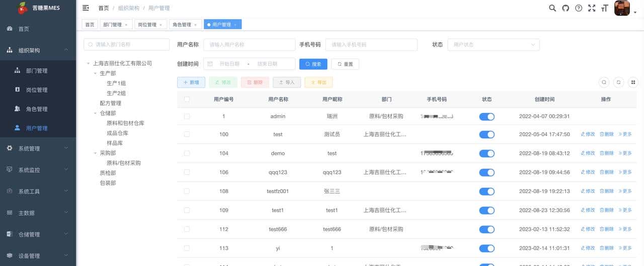Viewport: 644px width, 266px height.
Task: Click the 系统工具 toolbox icon
Action: [x=10, y=191]
